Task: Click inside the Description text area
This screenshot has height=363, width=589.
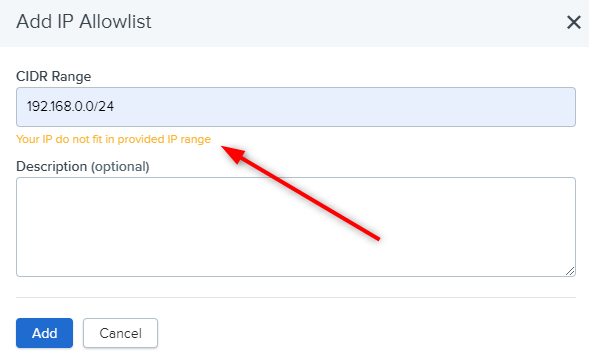Action: 296,227
